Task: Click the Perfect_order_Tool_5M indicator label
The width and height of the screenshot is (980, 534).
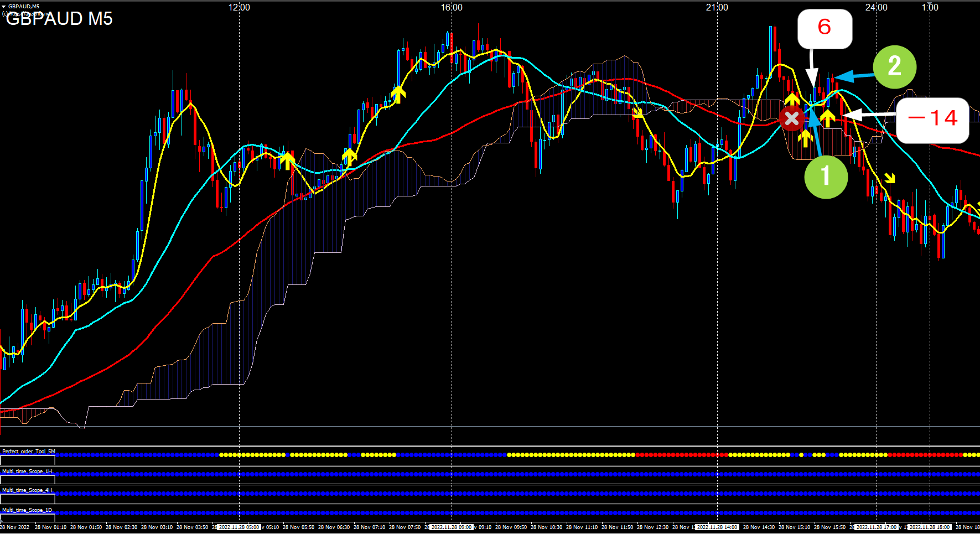Action: pos(28,452)
